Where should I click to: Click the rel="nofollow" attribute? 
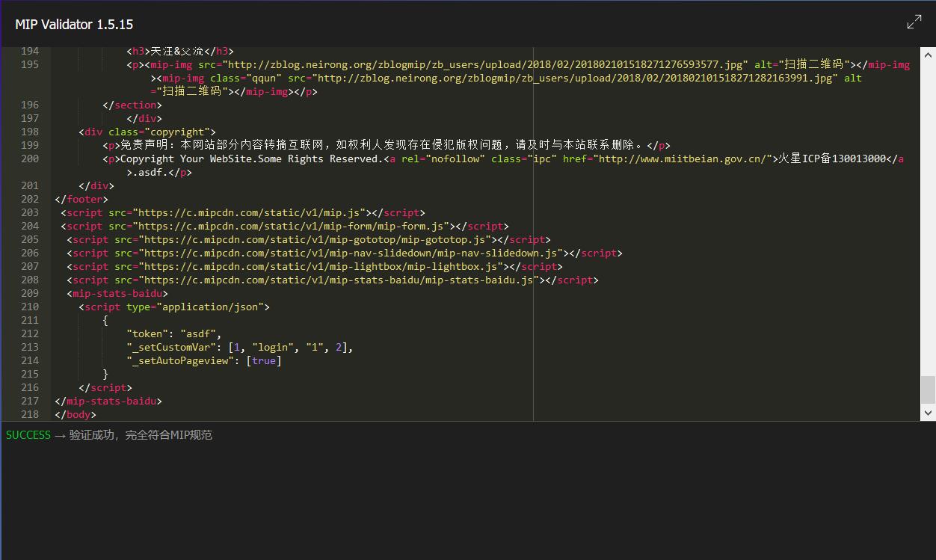[x=443, y=159]
